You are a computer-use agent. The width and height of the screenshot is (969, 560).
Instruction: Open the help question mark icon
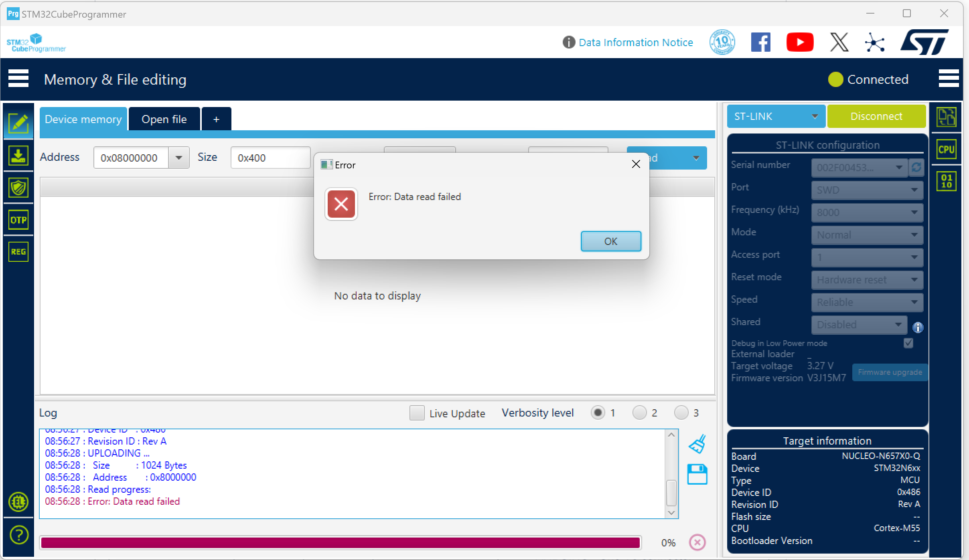[18, 535]
